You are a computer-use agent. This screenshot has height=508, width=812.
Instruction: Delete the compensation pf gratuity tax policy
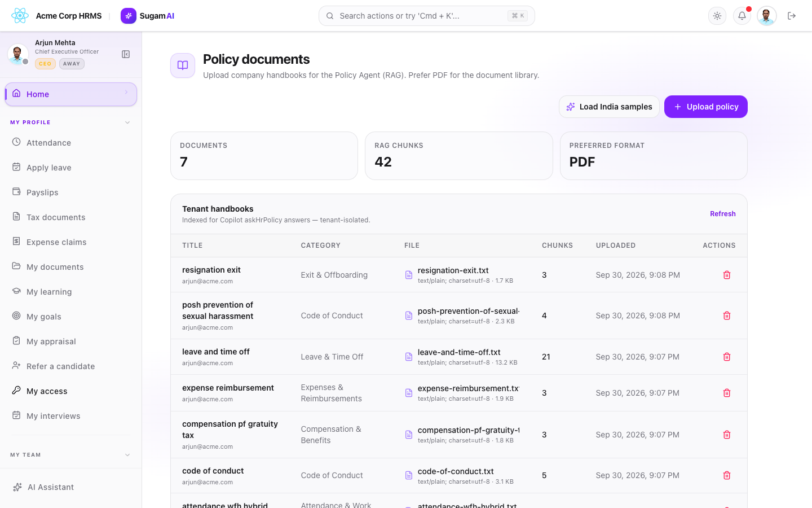point(727,435)
